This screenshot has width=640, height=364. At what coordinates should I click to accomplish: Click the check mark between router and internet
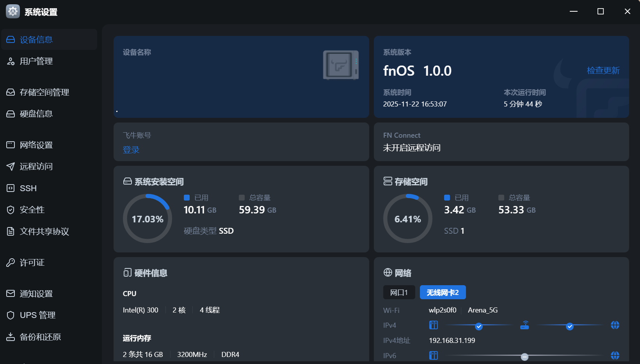[570, 326]
